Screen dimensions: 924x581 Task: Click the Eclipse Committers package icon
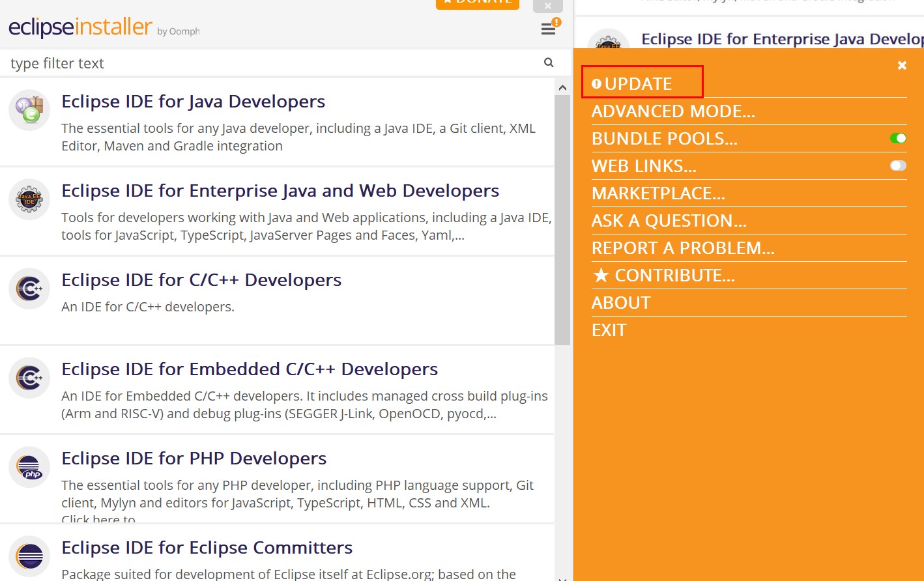tap(29, 556)
